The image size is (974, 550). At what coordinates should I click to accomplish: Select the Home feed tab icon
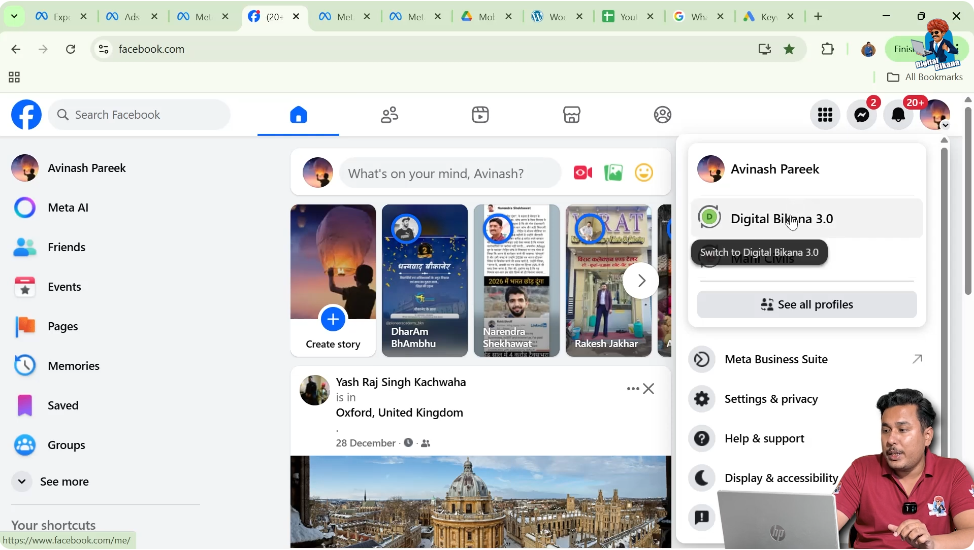tap(298, 114)
